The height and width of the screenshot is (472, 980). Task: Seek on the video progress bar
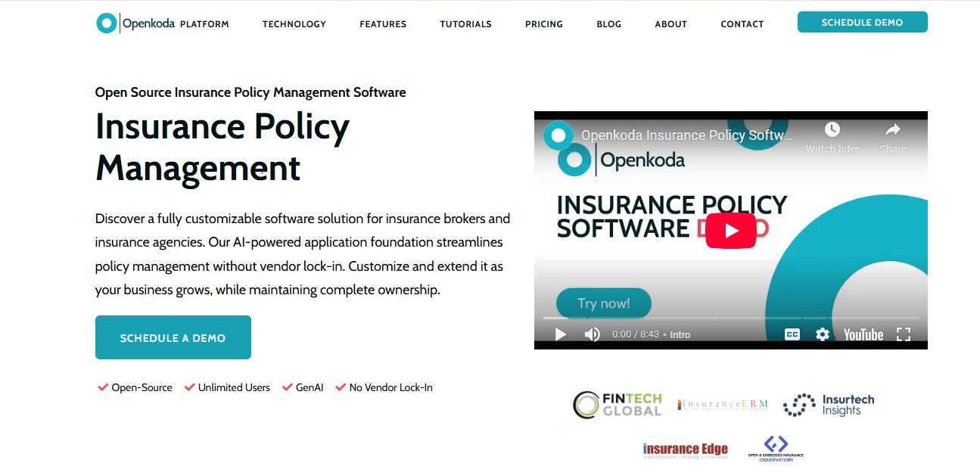pyautogui.click(x=731, y=318)
